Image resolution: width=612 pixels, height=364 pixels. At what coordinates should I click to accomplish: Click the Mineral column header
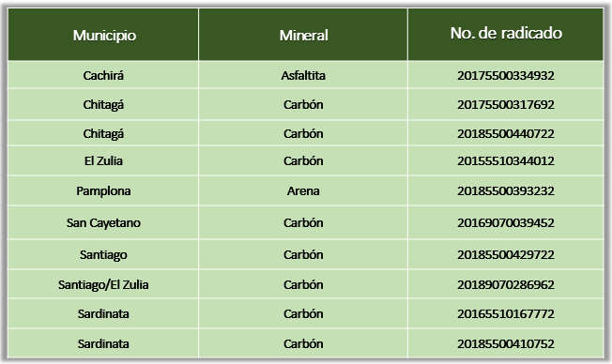point(304,36)
